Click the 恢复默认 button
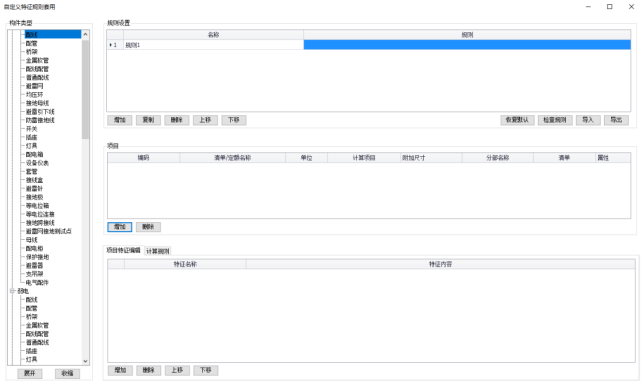 [518, 120]
